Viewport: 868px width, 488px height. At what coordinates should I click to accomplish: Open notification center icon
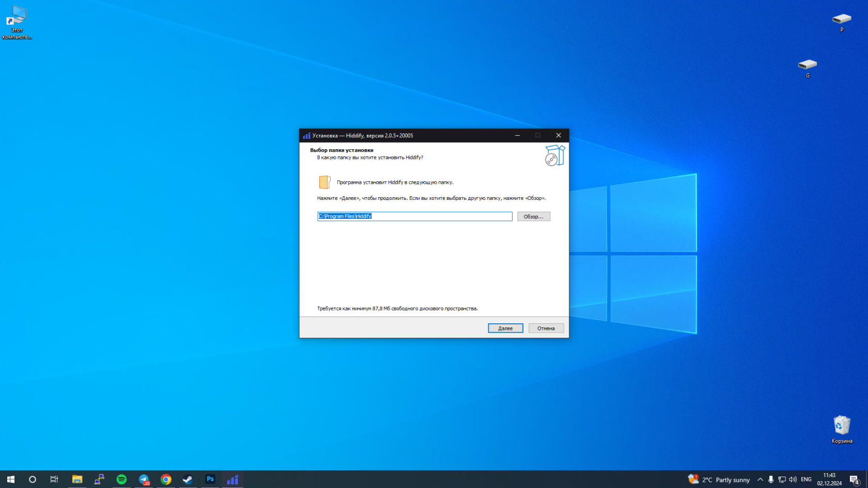[855, 480]
